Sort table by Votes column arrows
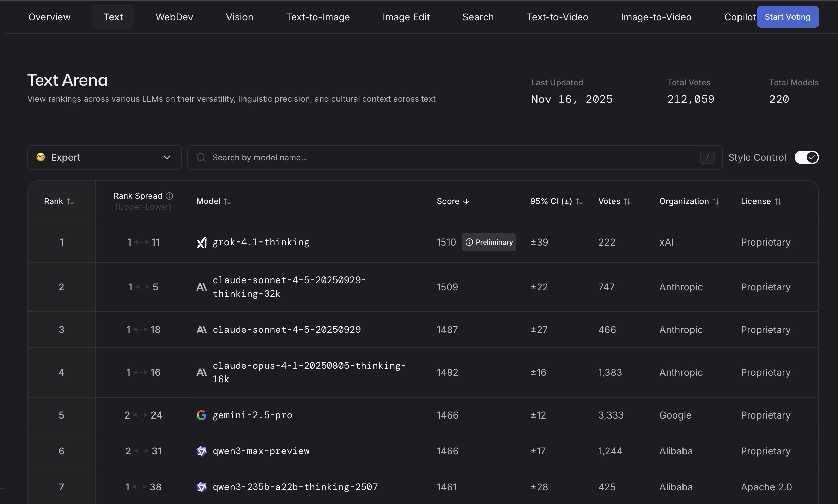The image size is (838, 504). (627, 201)
